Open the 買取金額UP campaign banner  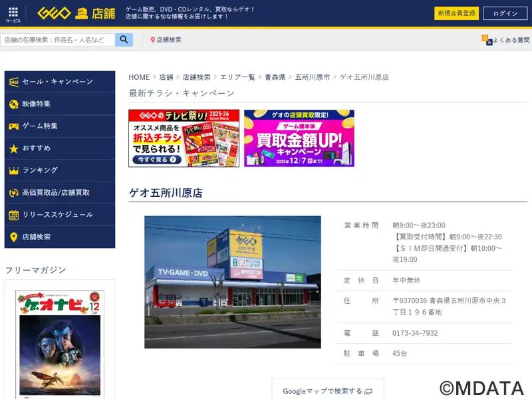(299, 138)
